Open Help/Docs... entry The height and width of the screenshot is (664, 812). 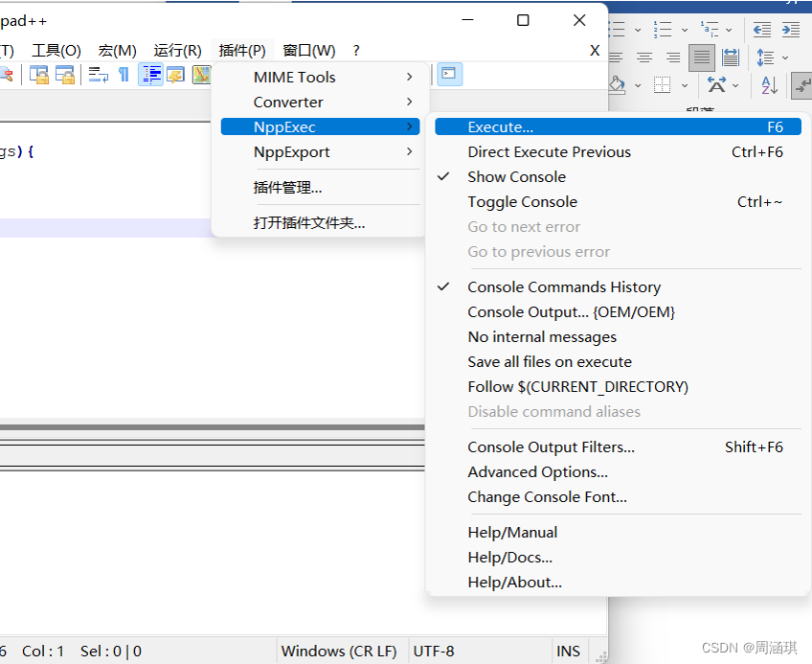(x=618, y=557)
